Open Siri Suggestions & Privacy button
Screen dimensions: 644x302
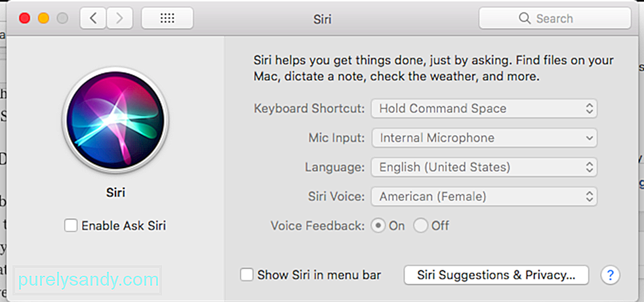point(496,275)
